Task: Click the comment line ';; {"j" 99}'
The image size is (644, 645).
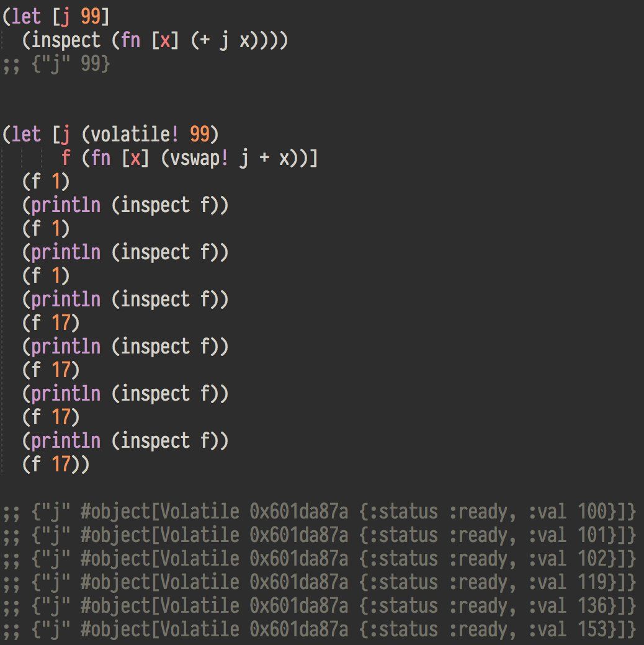Action: tap(56, 63)
